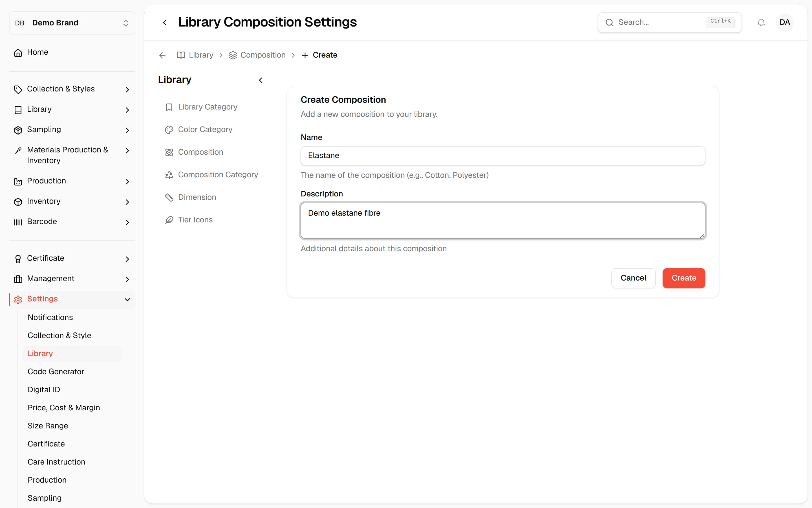Open Code Generator settings
Image resolution: width=812 pixels, height=508 pixels.
click(56, 371)
